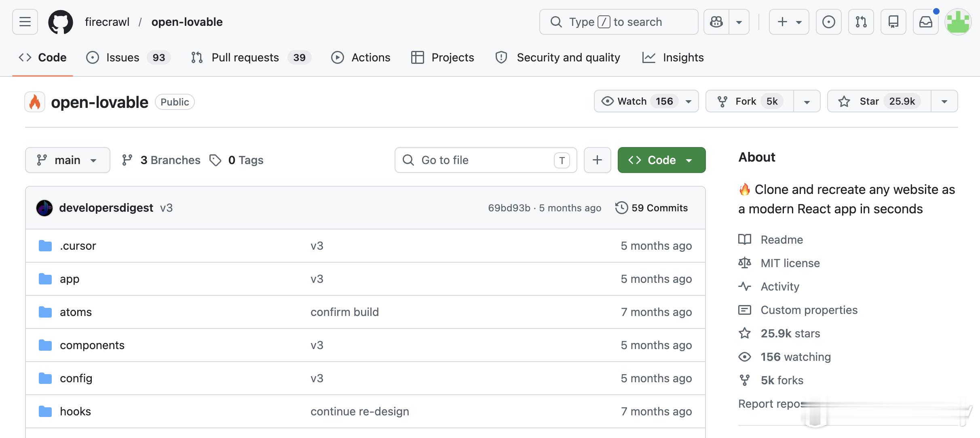Open Copilot chat icon

pyautogui.click(x=716, y=22)
